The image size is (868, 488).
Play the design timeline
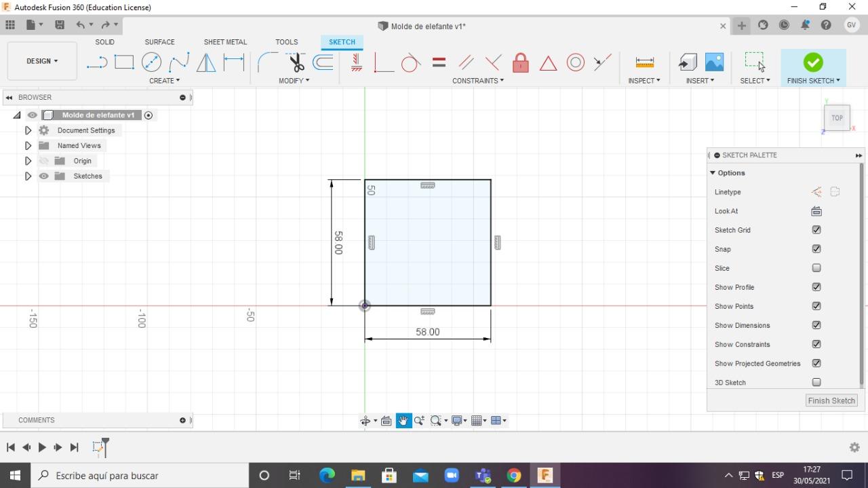(x=42, y=447)
